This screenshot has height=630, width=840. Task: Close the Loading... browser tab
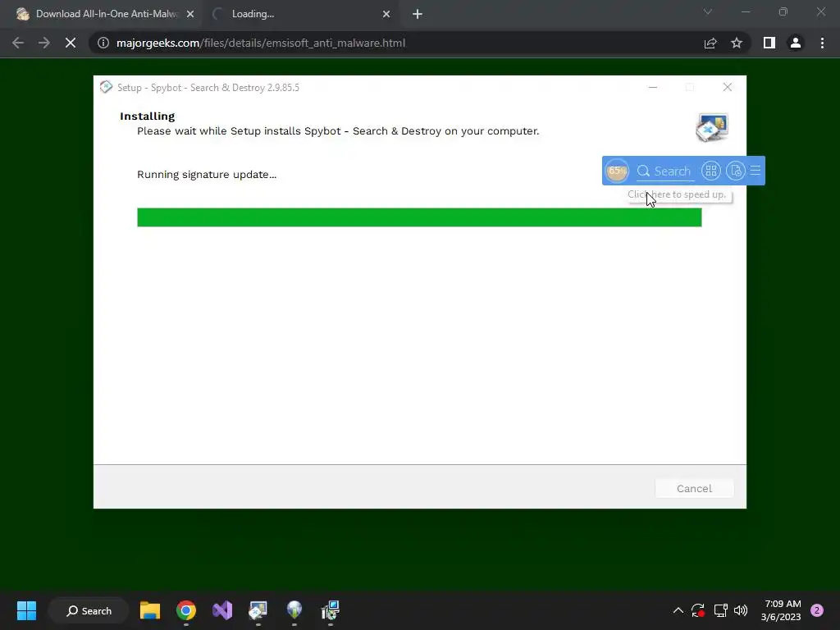click(386, 15)
